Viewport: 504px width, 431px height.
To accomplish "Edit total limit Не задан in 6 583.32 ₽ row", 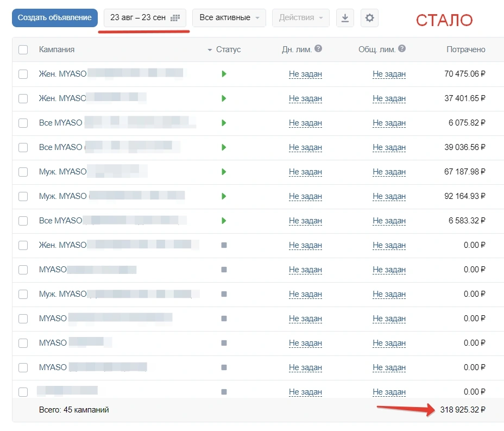I will 389,221.
